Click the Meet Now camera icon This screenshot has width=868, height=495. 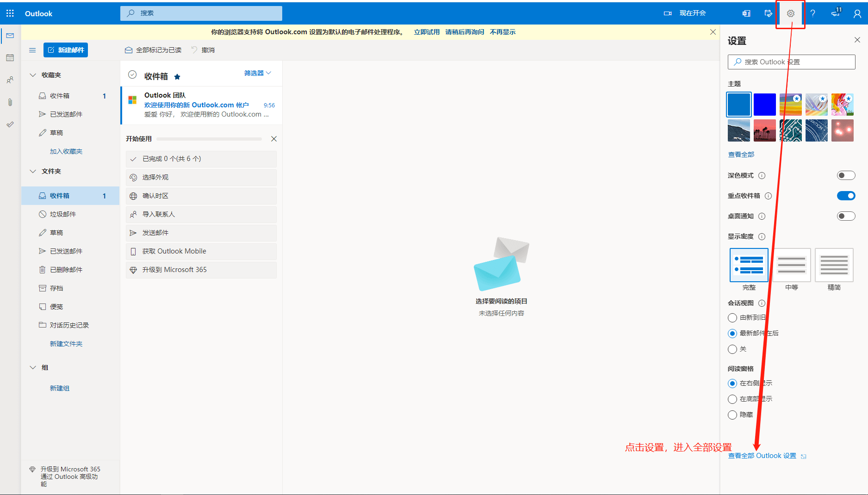click(x=668, y=13)
